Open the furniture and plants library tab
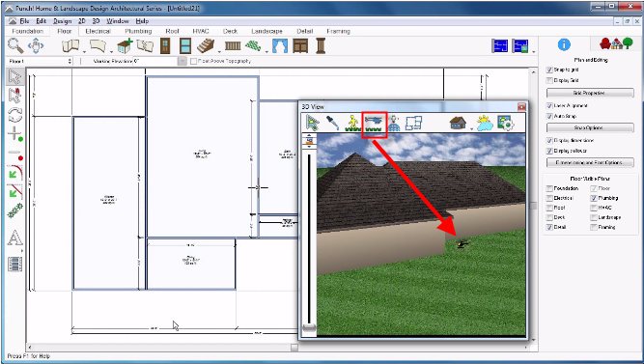 616,43
